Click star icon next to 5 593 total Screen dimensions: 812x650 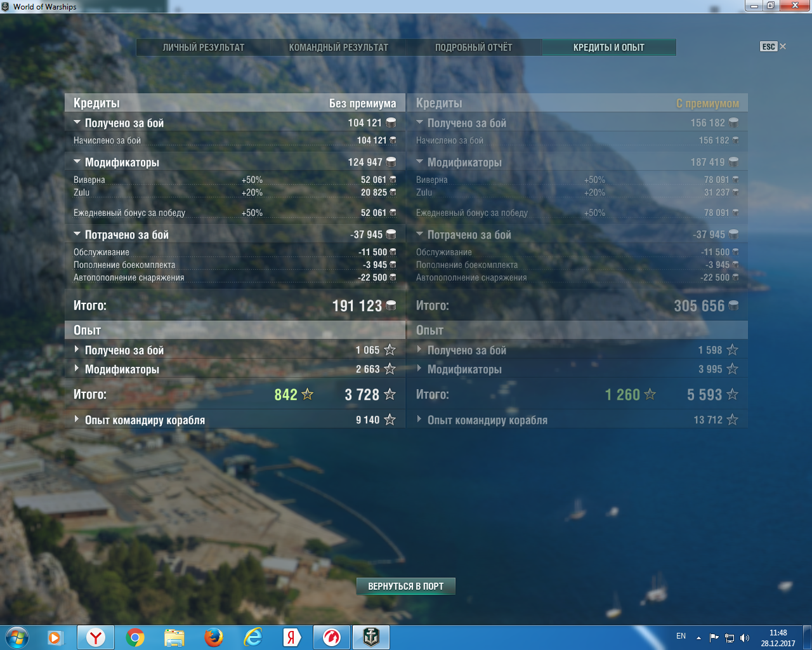[733, 394]
